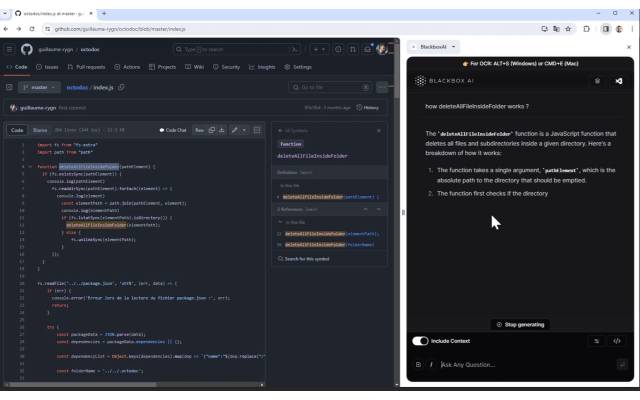Edit the file with pencil icon
This screenshot has width=640, height=400.
[234, 130]
